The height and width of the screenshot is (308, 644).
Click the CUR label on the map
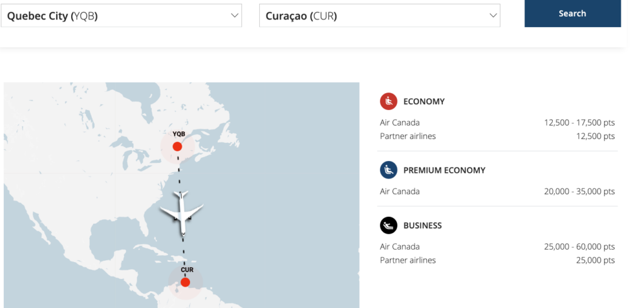click(187, 270)
